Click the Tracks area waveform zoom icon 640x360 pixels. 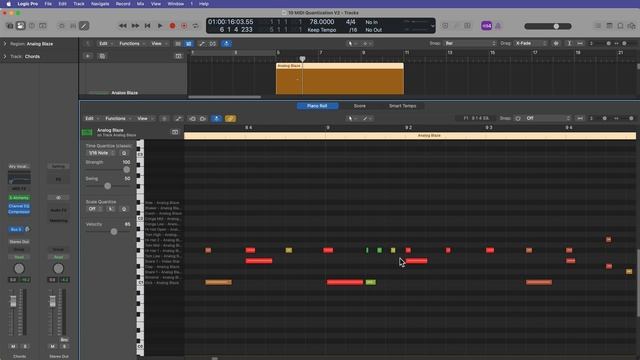pyautogui.click(x=556, y=43)
